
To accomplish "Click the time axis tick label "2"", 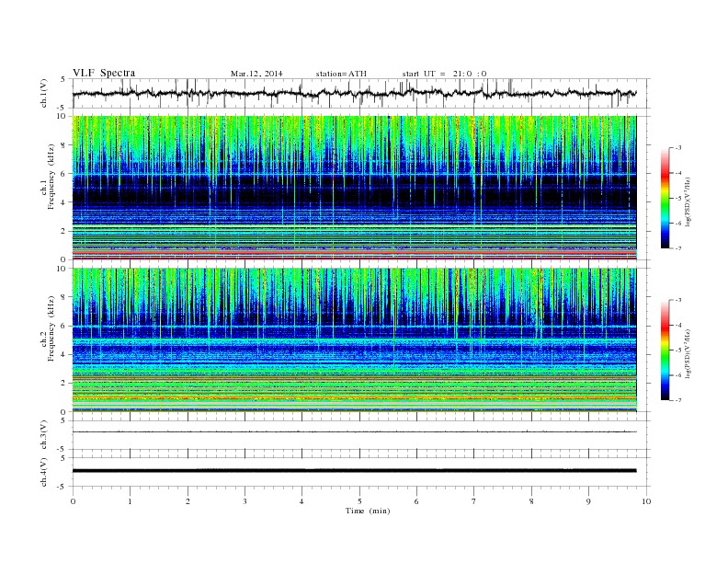I will 188,501.
